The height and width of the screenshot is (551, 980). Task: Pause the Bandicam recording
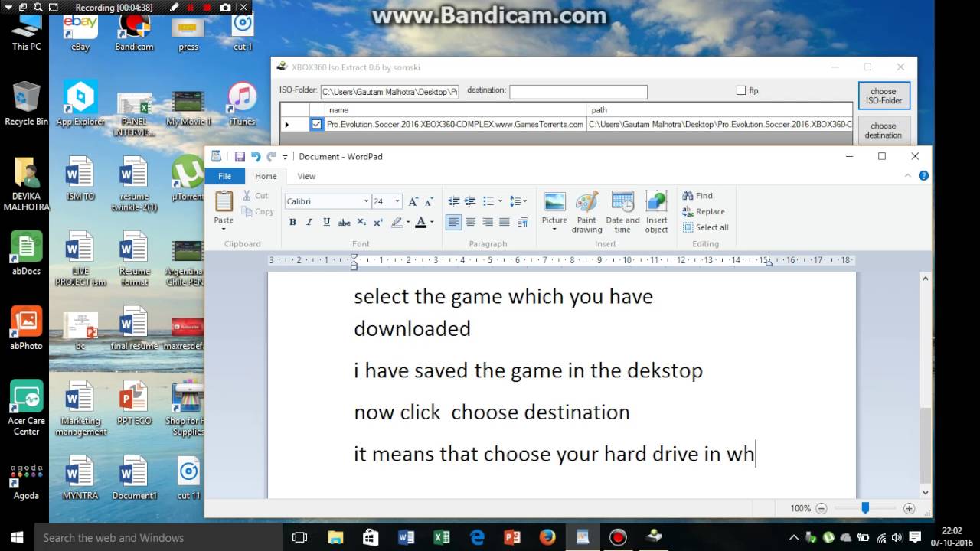point(191,7)
